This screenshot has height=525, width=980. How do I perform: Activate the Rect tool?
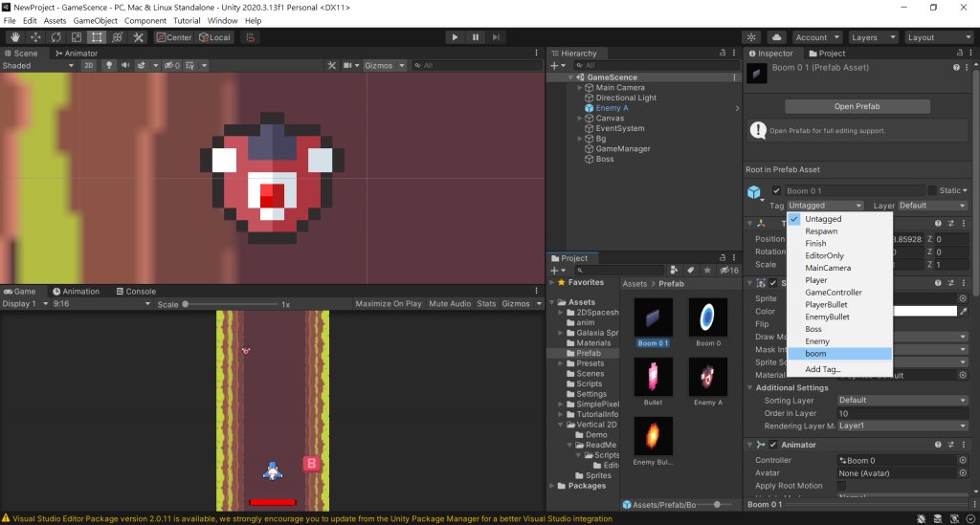pyautogui.click(x=97, y=37)
